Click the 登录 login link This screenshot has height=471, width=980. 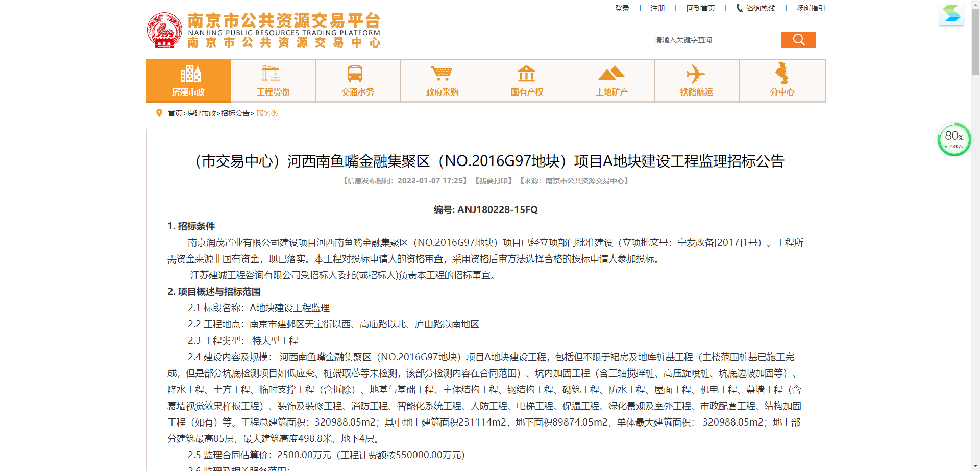coord(622,8)
